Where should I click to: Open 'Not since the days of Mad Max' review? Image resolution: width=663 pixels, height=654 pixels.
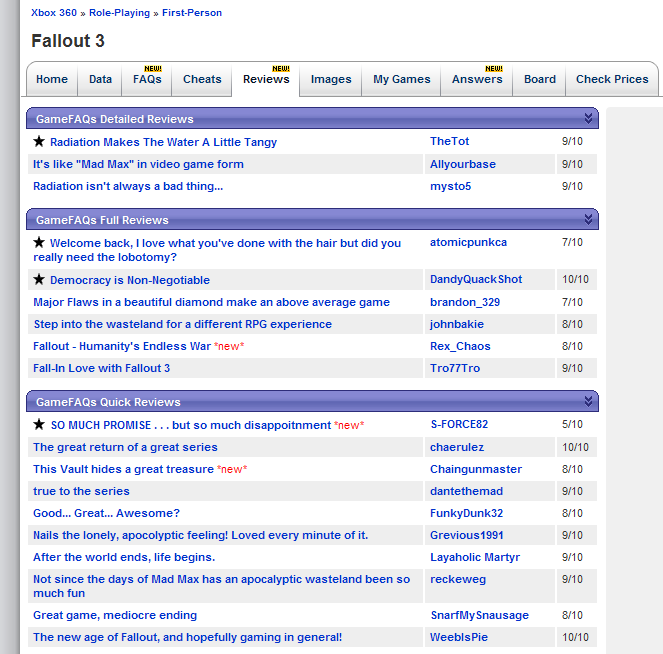click(222, 586)
